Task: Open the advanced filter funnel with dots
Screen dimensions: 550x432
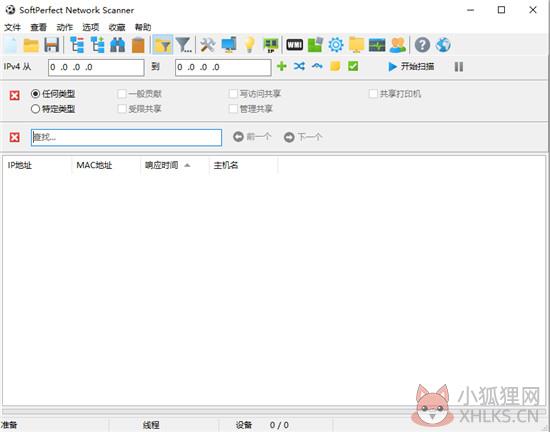Action: pyautogui.click(x=183, y=45)
